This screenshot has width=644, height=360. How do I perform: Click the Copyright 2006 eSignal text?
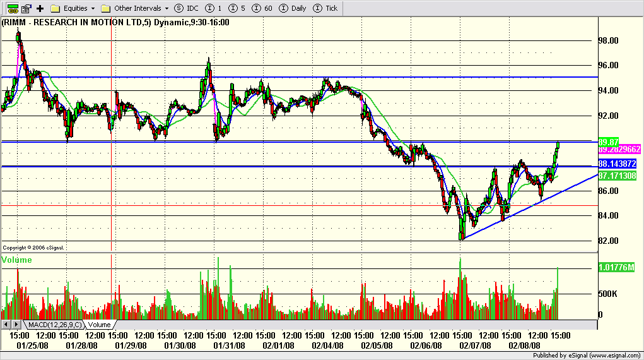pyautogui.click(x=33, y=248)
